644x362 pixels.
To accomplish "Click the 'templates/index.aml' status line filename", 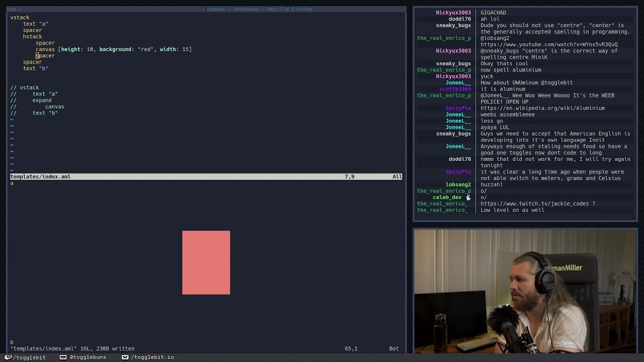I will 40,176.
